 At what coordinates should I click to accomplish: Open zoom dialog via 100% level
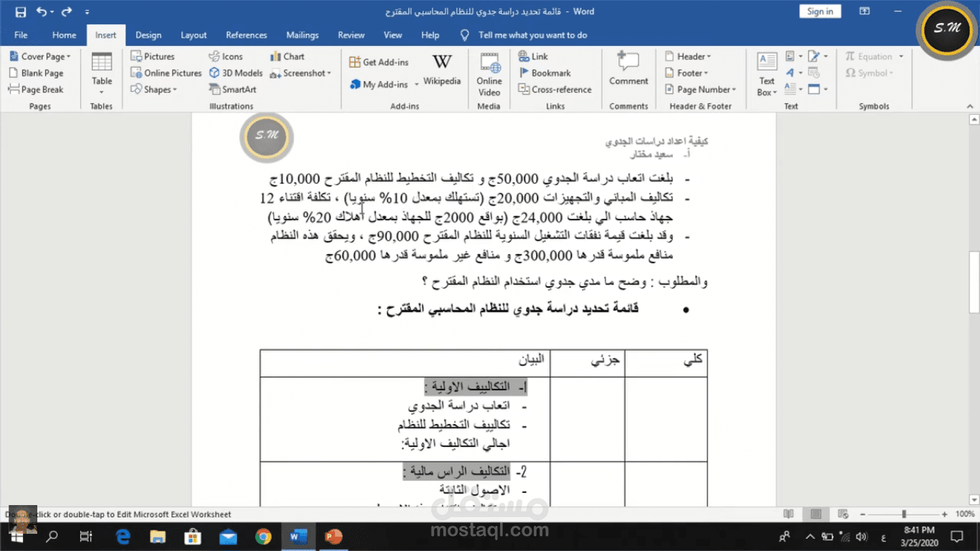[965, 514]
